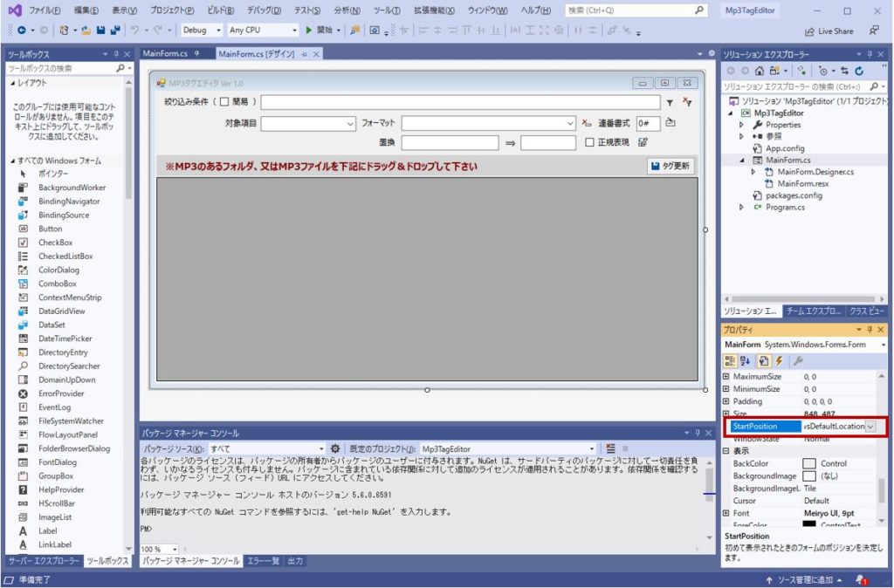894x588 pixels.
Task: Open Package Manager Console settings gear
Action: click(x=335, y=449)
